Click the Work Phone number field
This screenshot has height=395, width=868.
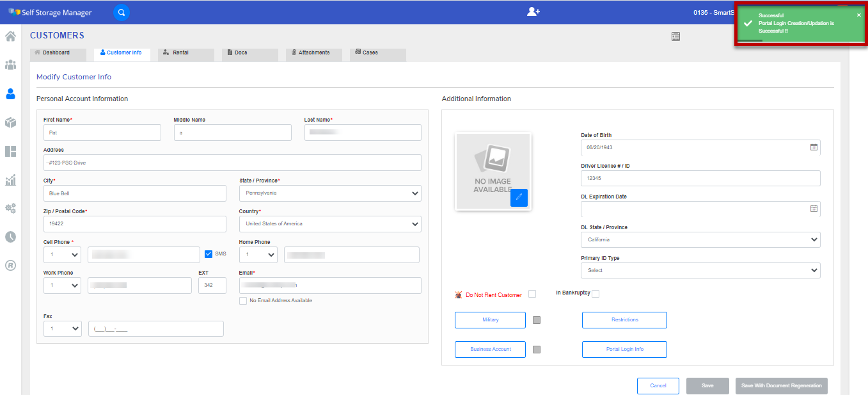point(139,286)
